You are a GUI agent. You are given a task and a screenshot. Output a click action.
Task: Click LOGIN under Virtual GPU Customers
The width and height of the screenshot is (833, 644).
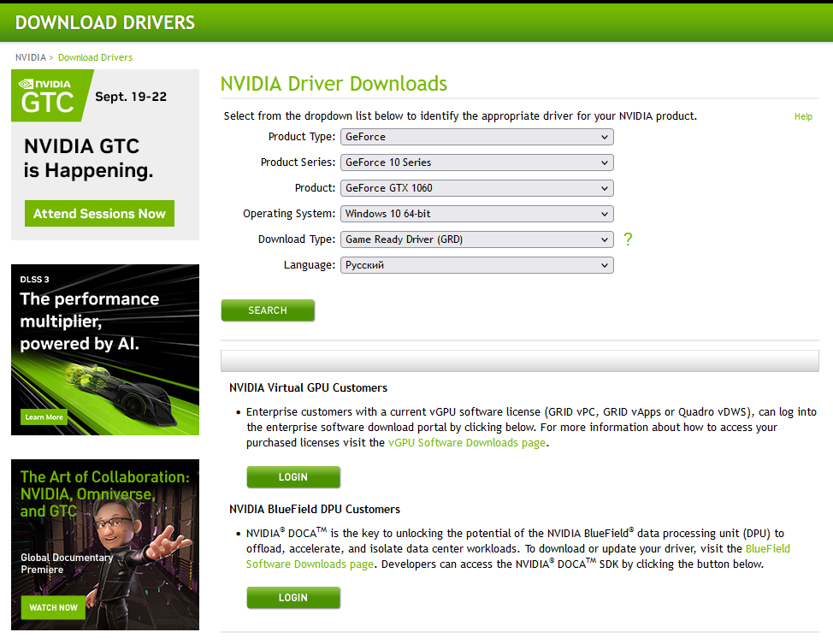[293, 477]
